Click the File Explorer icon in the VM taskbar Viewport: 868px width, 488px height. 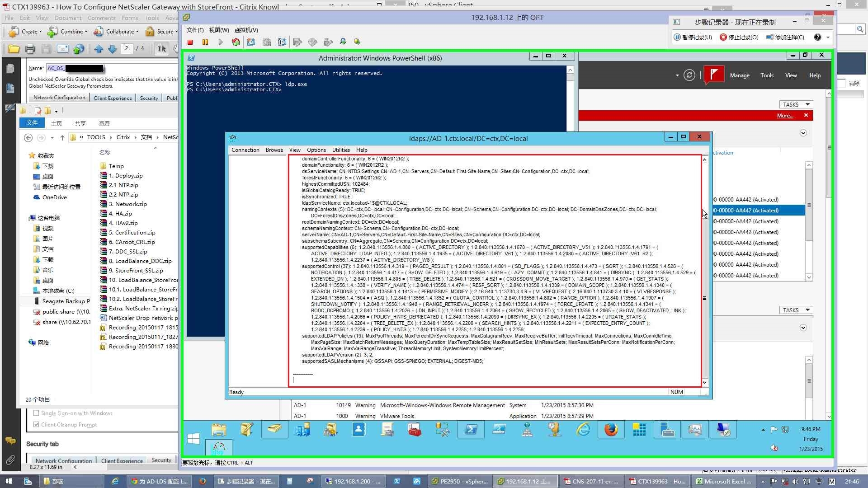pos(219,430)
